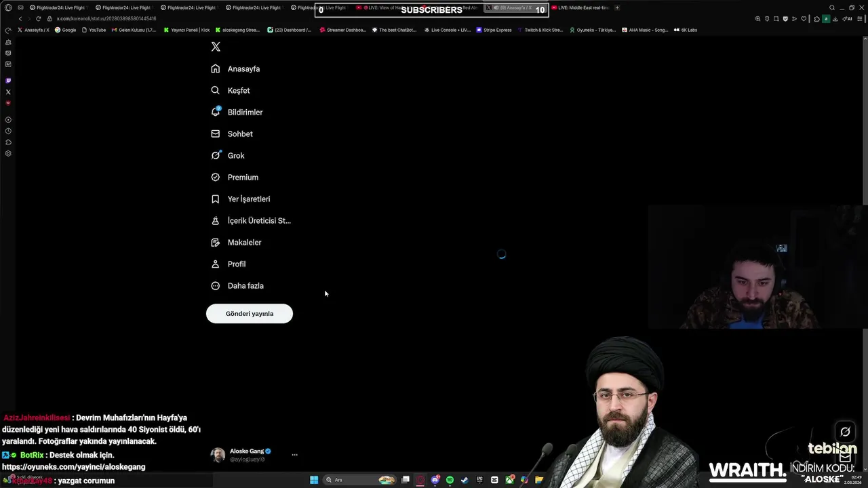Open Task View on the taskbar
Viewport: 868px width, 488px height.
point(405,480)
